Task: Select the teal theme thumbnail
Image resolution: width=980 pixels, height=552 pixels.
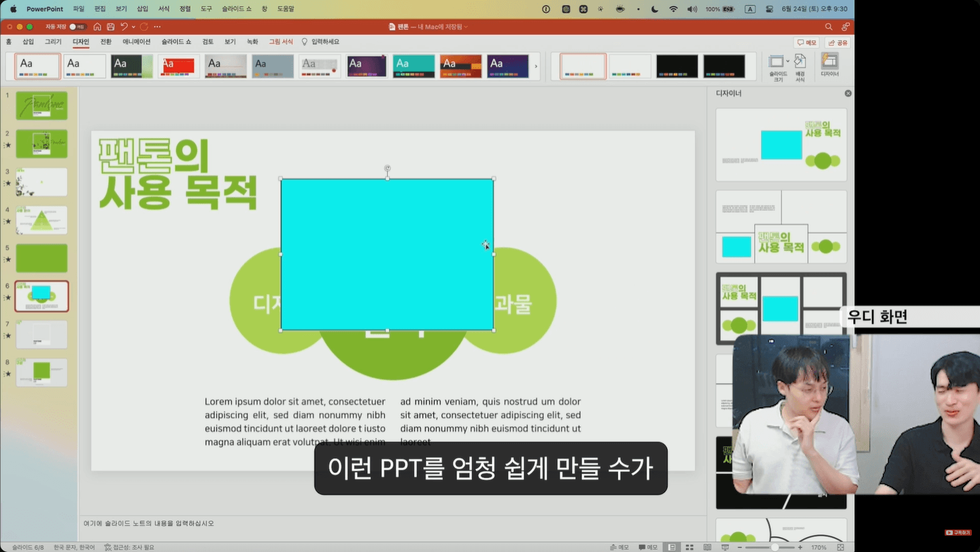Action: tap(413, 66)
